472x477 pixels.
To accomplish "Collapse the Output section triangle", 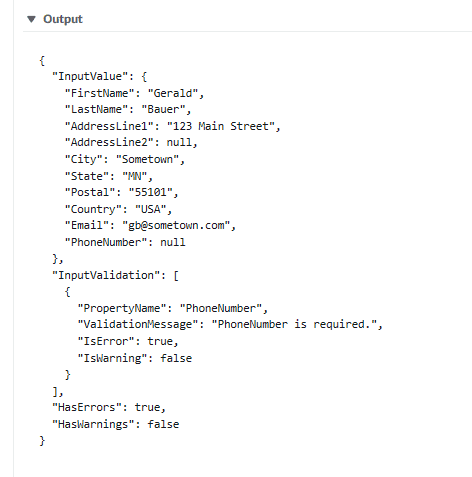I will pyautogui.click(x=31, y=19).
